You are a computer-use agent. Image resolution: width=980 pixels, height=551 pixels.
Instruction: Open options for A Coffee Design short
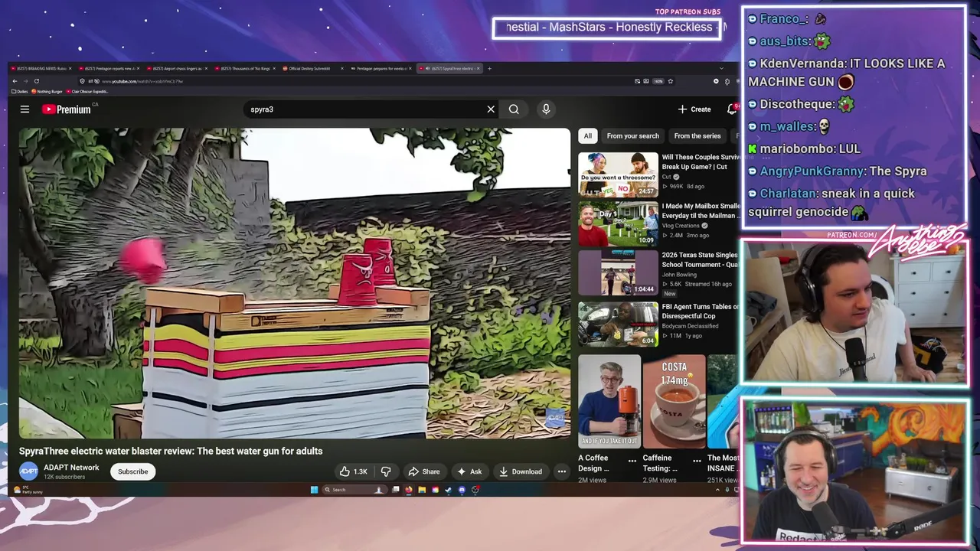tap(632, 461)
